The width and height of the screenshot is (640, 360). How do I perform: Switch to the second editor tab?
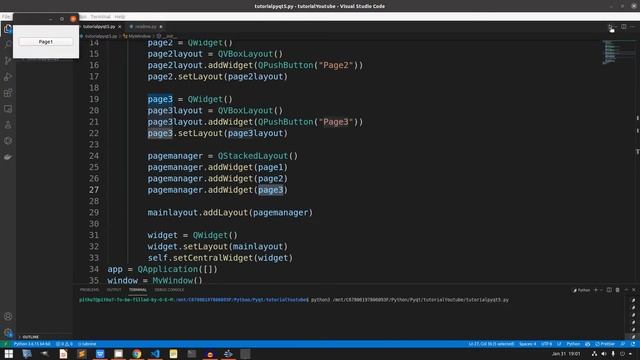click(146, 27)
